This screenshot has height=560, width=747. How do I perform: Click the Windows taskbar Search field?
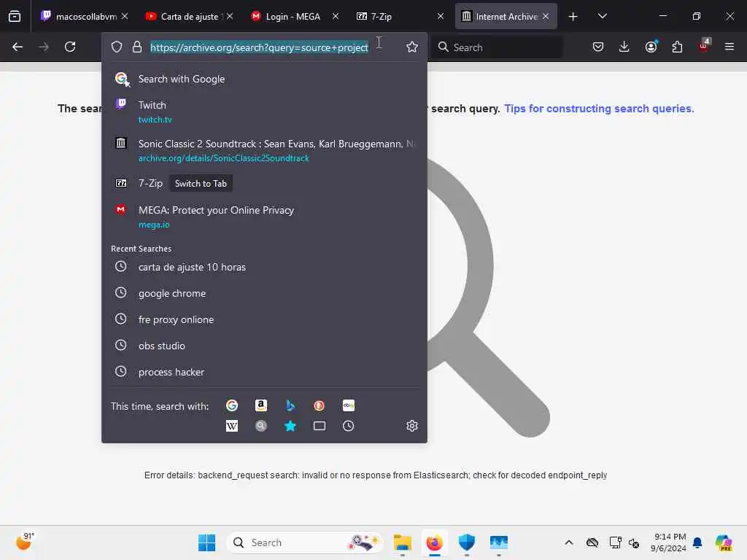point(305,542)
